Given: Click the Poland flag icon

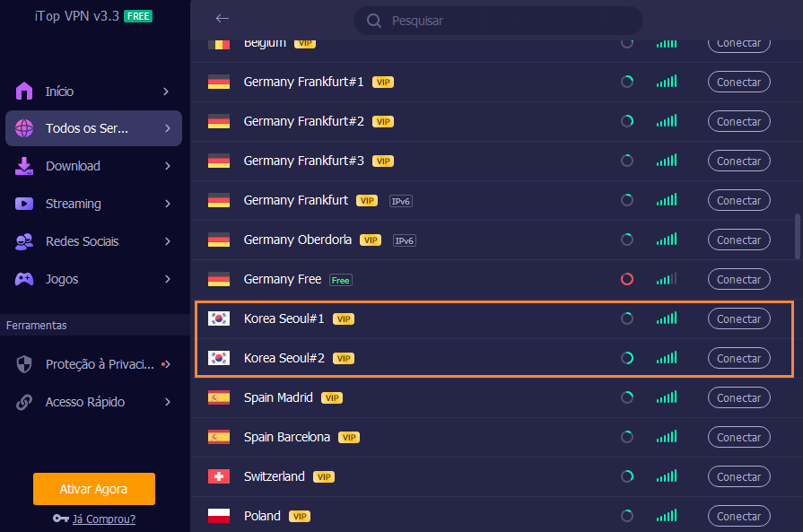Looking at the screenshot, I should pyautogui.click(x=219, y=516).
